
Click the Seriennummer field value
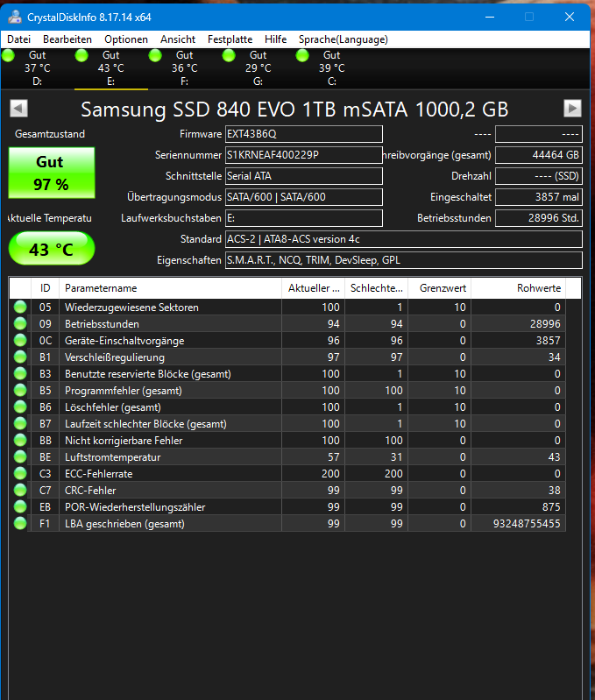coord(304,155)
